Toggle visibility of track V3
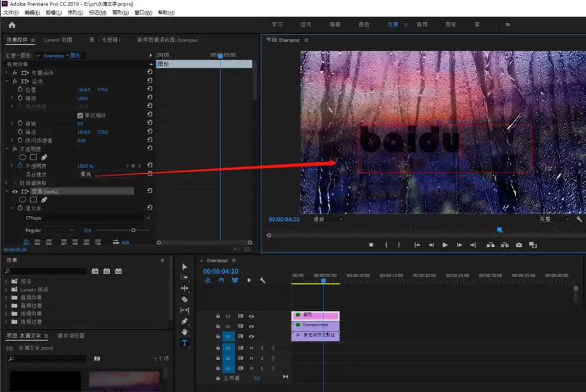 tap(250, 315)
